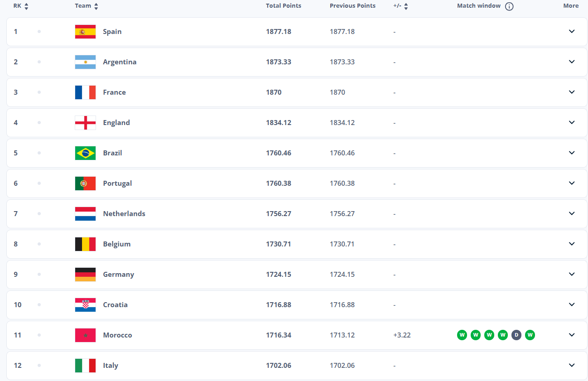This screenshot has width=588, height=381.
Task: Click the Spain flag icon
Action: coord(85,32)
